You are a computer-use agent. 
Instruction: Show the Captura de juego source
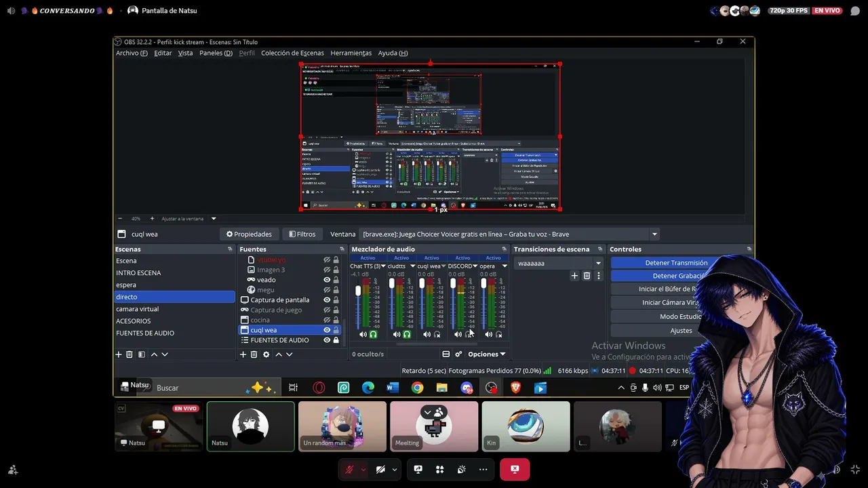[x=327, y=310]
